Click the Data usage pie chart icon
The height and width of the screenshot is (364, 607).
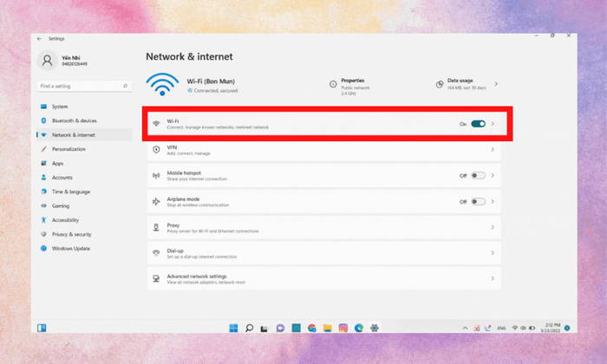pyautogui.click(x=440, y=84)
